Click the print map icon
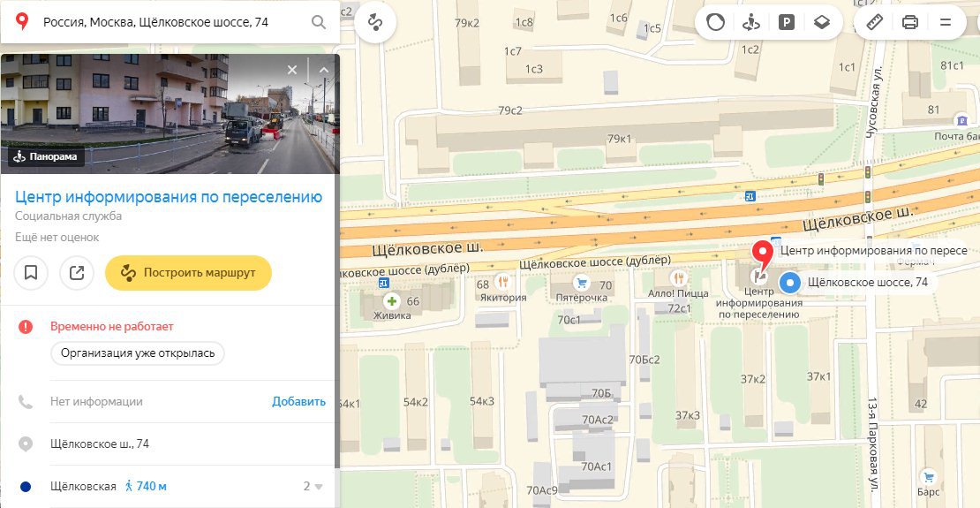The image size is (980, 508). tap(910, 22)
